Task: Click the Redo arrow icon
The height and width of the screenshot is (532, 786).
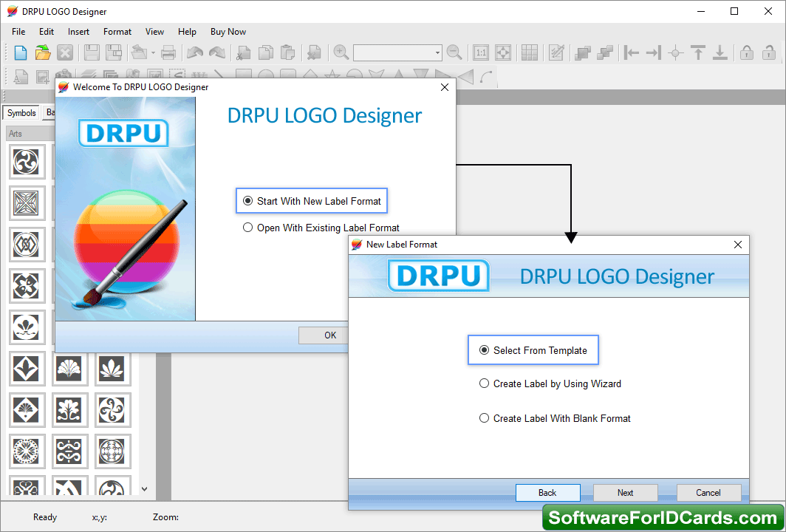Action: tap(217, 52)
